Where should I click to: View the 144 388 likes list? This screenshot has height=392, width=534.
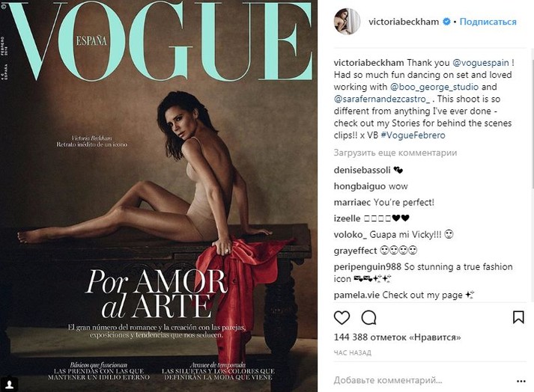[x=397, y=337]
